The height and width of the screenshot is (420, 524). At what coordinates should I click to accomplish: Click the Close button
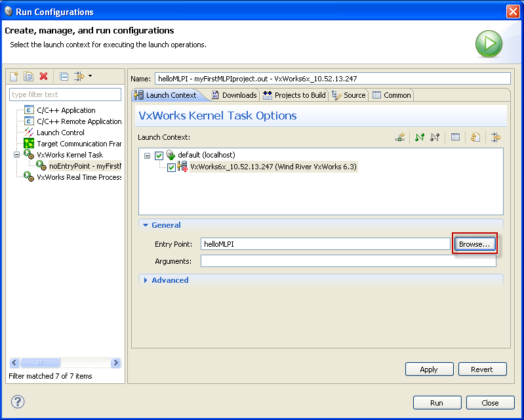(x=491, y=403)
